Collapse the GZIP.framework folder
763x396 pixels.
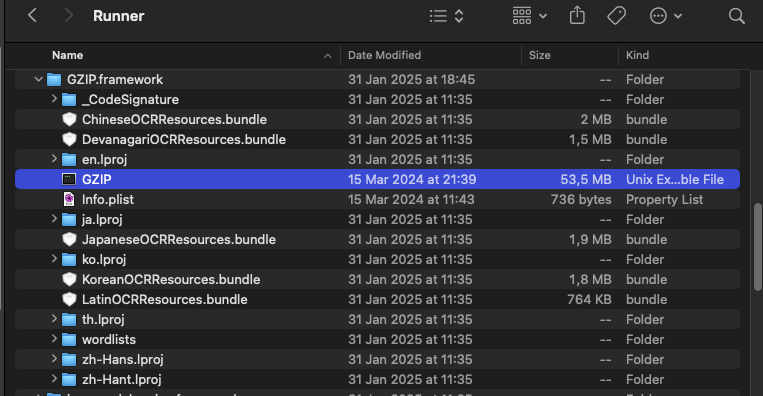click(x=38, y=79)
